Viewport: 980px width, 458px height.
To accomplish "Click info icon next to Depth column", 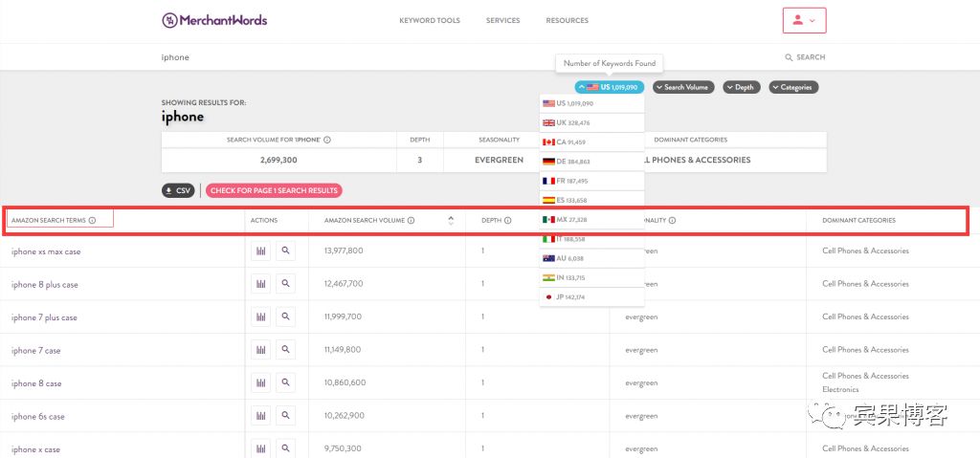I will (507, 221).
